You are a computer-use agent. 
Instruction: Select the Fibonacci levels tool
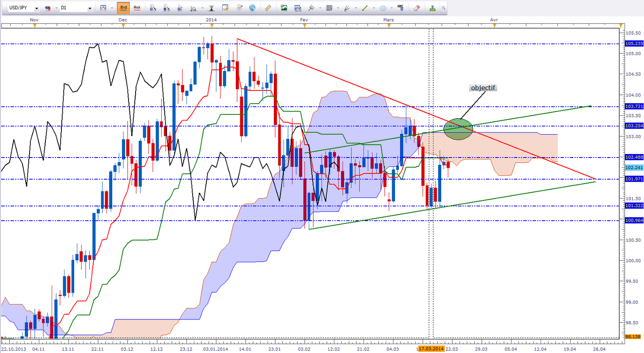pyautogui.click(x=329, y=8)
